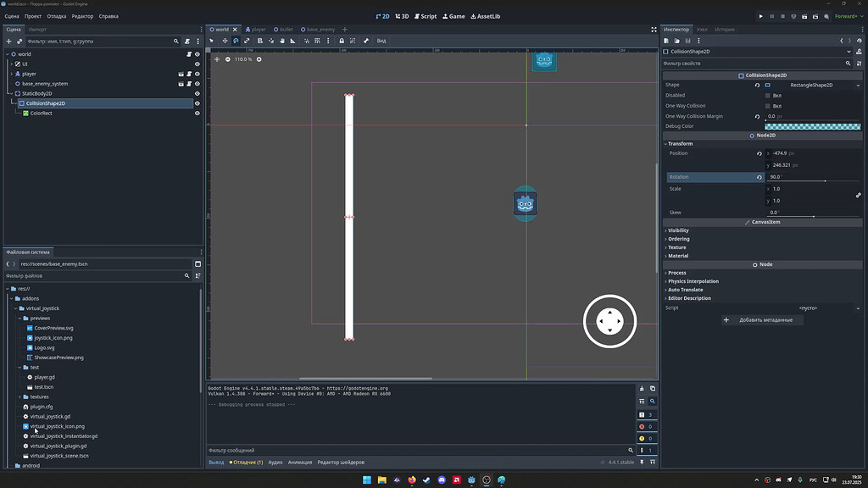
Task: Activate the Rotate tool
Action: click(x=236, y=40)
